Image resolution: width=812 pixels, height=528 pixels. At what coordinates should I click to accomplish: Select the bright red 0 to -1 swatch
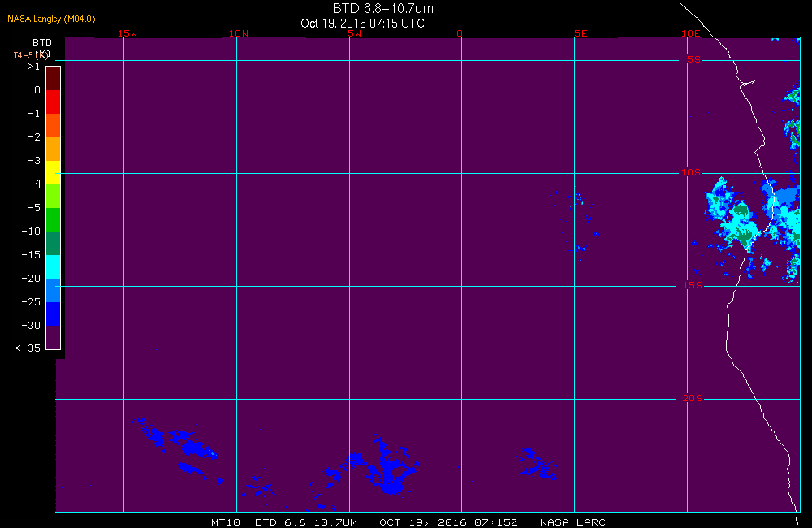point(54,102)
